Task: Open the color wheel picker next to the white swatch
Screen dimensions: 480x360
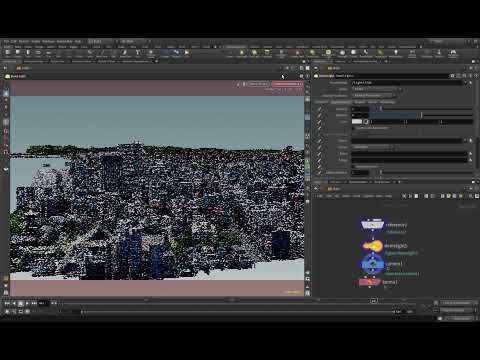Action: pyautogui.click(x=366, y=122)
